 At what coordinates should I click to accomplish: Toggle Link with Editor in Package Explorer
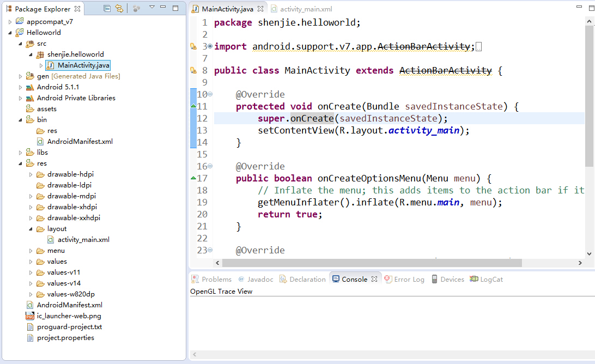[119, 8]
